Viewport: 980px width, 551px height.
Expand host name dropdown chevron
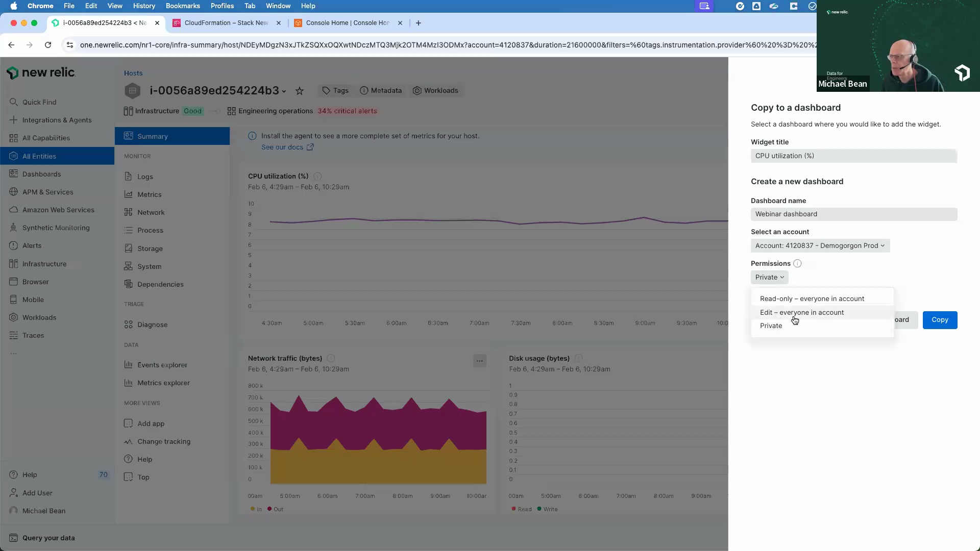tap(284, 91)
